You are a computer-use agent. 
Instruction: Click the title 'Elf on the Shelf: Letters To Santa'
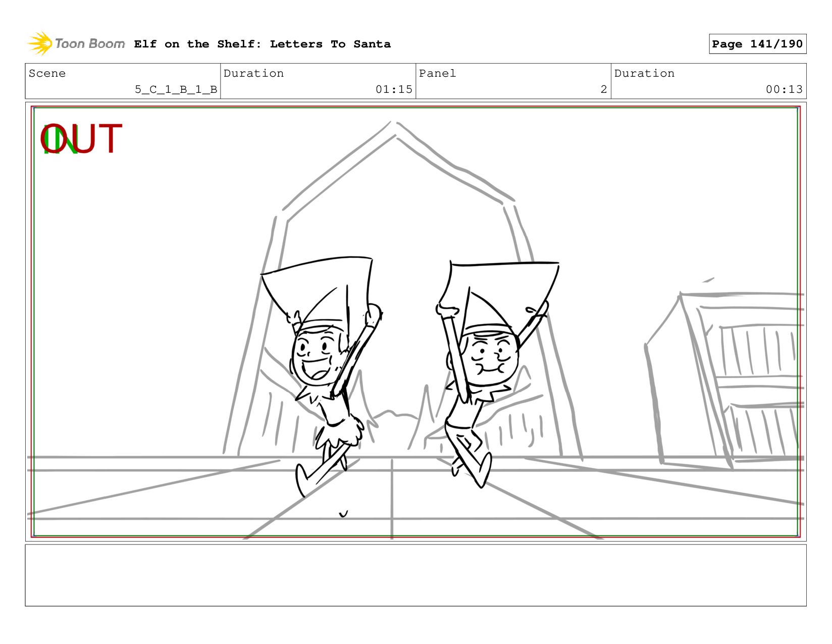[262, 44]
